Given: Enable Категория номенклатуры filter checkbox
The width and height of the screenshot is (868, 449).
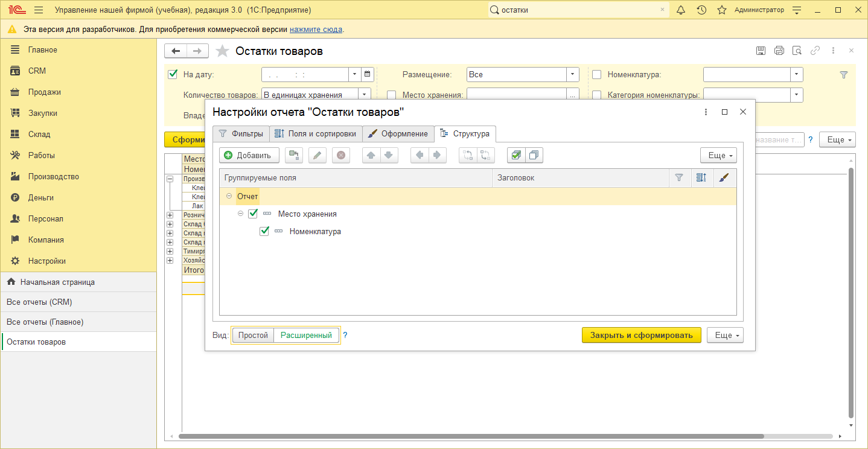Looking at the screenshot, I should (596, 95).
